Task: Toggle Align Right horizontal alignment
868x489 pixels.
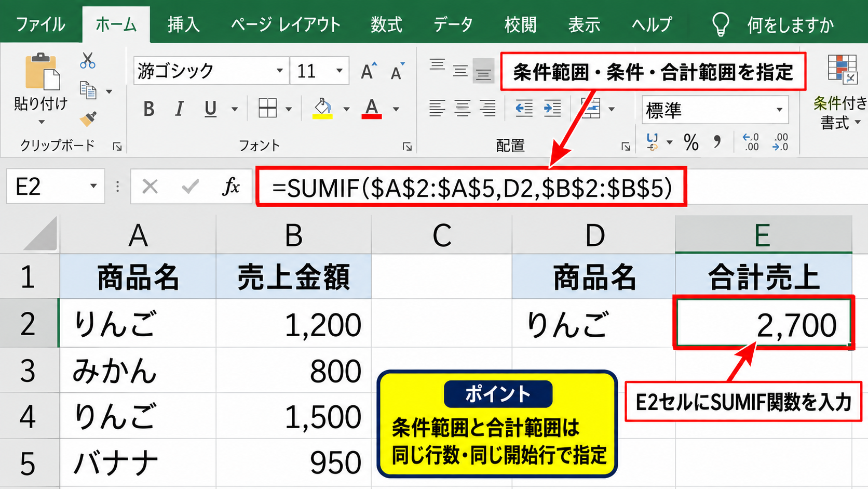Action: [487, 108]
